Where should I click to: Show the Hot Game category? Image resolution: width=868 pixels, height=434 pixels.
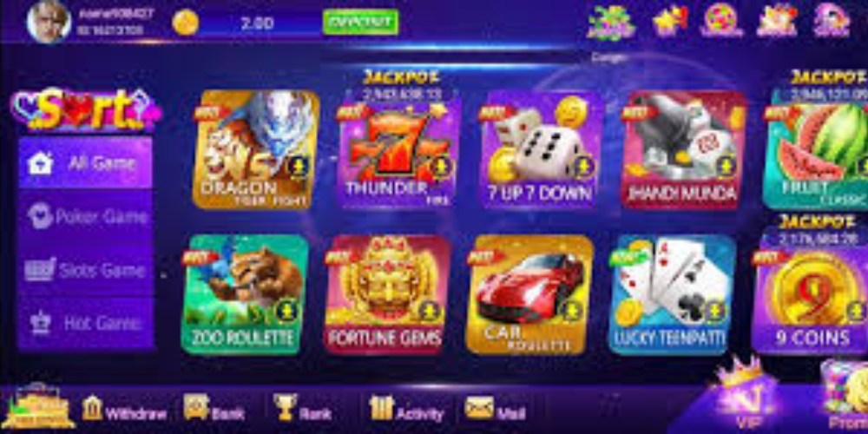coord(85,323)
